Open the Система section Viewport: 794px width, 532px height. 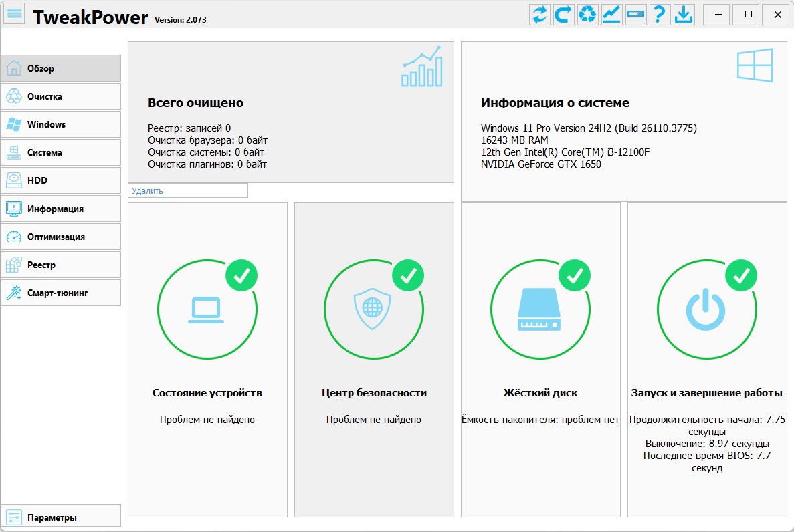(x=61, y=152)
